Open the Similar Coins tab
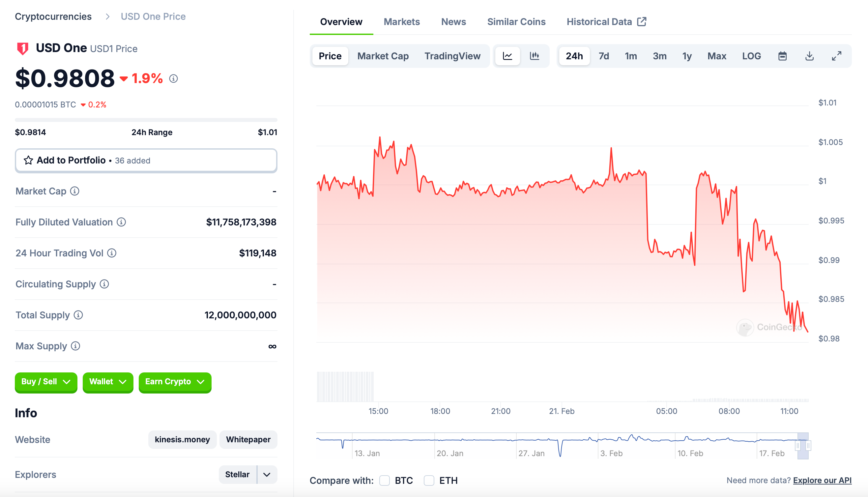Viewport: 868px width, 497px height. (516, 22)
